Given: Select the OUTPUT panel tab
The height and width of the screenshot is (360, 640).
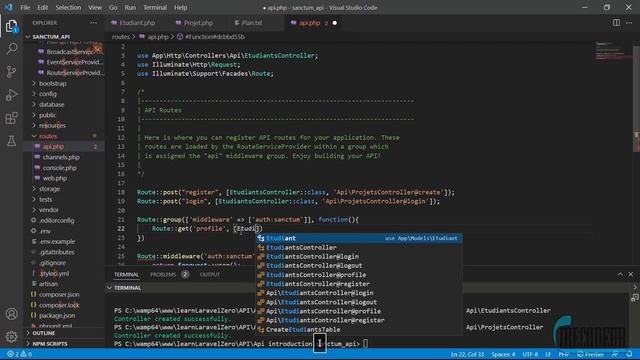Looking at the screenshot, I should click(x=210, y=274).
